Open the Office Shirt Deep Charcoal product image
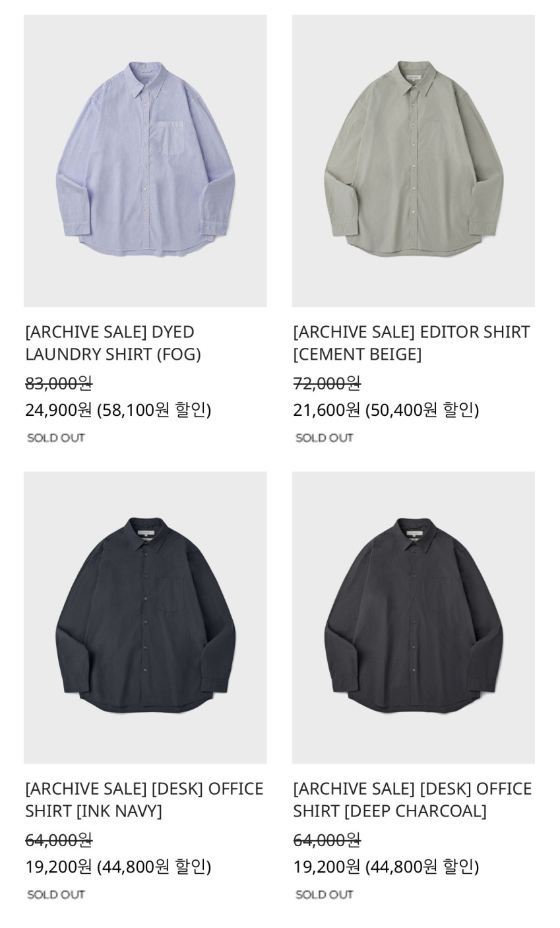Screen dimensions: 560x928 [x=414, y=617]
